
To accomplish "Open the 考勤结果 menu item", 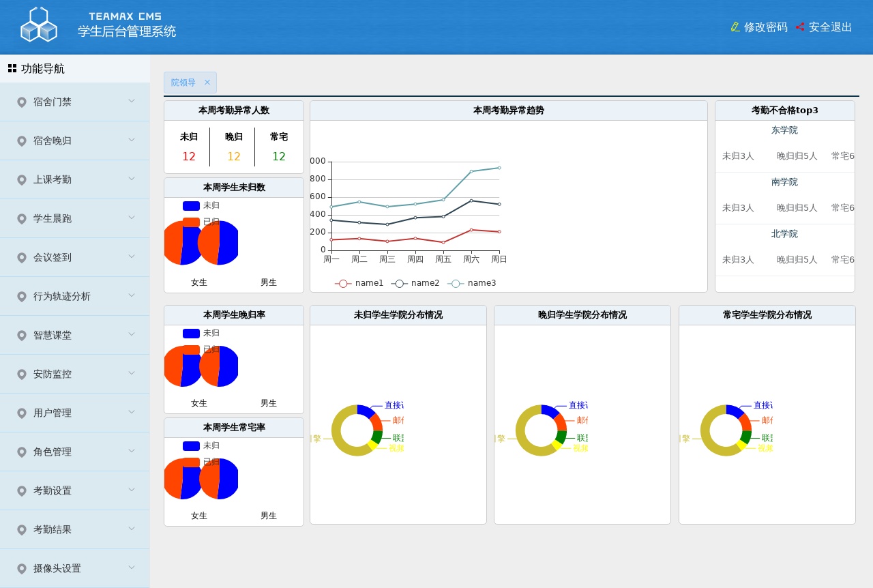I will (x=75, y=530).
